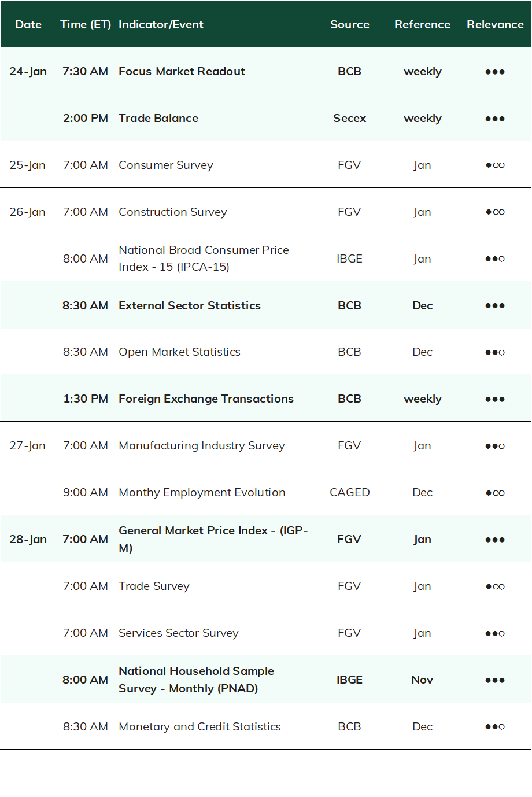Viewport: 532px width, 797px height.
Task: Open National Household Sample Survey (PNAD) event
Action: click(x=197, y=680)
